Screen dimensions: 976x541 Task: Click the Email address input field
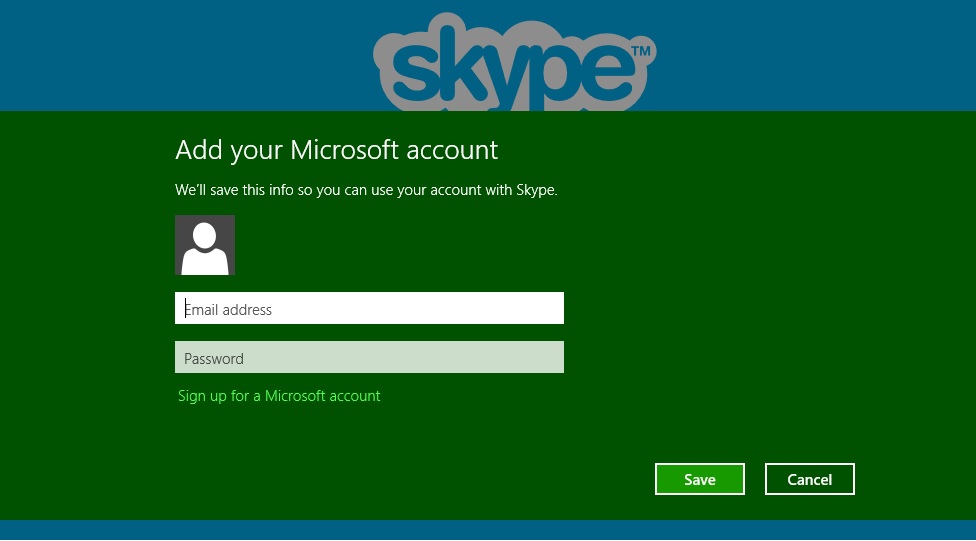(x=369, y=308)
